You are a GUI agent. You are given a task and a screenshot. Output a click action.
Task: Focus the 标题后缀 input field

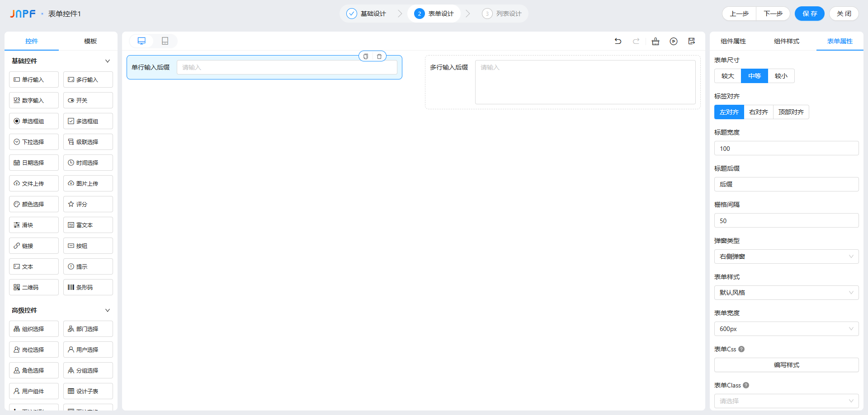coord(787,184)
